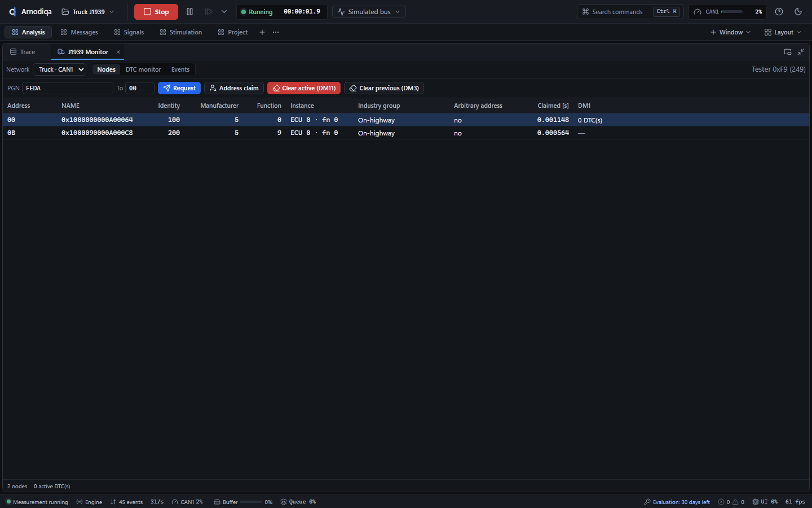812x508 pixels.
Task: Open the Search commands box
Action: (x=630, y=12)
